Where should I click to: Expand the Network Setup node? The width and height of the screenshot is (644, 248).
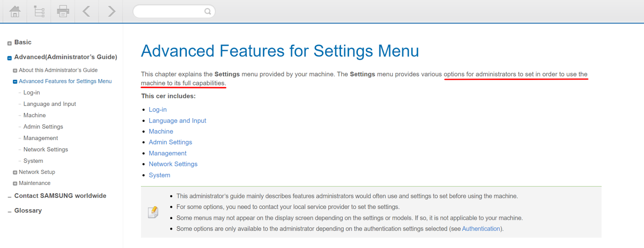[15, 172]
